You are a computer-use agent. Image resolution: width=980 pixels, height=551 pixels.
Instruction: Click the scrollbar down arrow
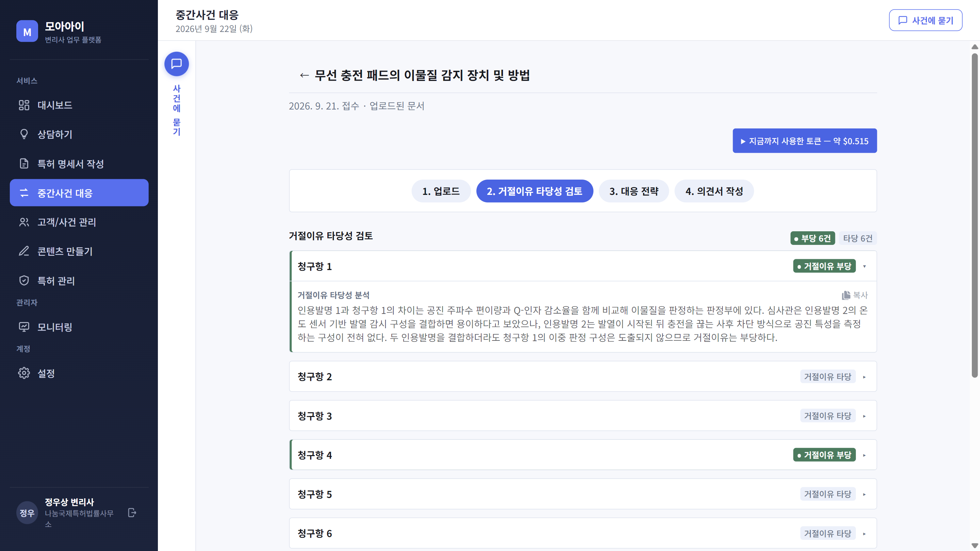pos(975,546)
